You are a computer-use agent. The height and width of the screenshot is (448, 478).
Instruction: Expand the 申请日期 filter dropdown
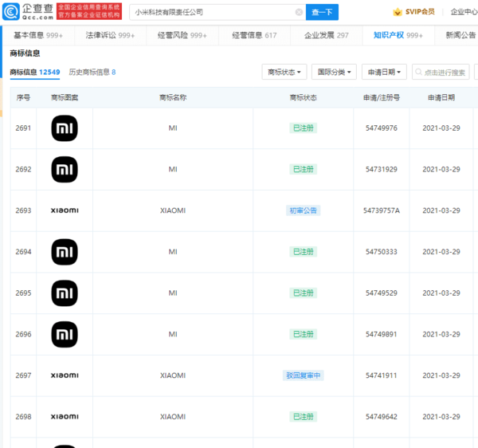pos(384,72)
